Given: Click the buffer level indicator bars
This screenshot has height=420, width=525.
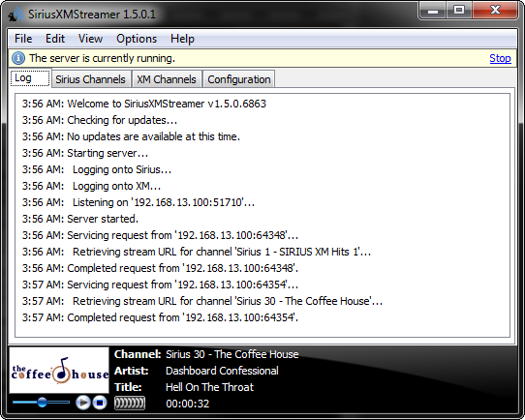Looking at the screenshot, I should [x=130, y=403].
